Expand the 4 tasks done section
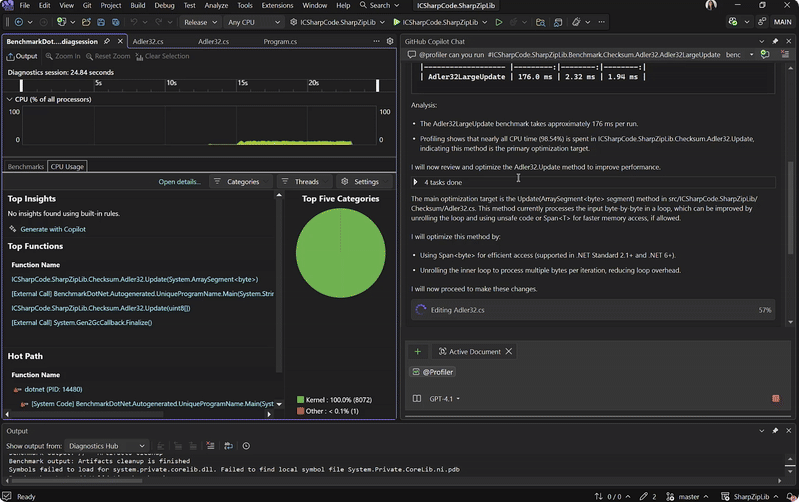The height and width of the screenshot is (502, 799). pyautogui.click(x=416, y=182)
